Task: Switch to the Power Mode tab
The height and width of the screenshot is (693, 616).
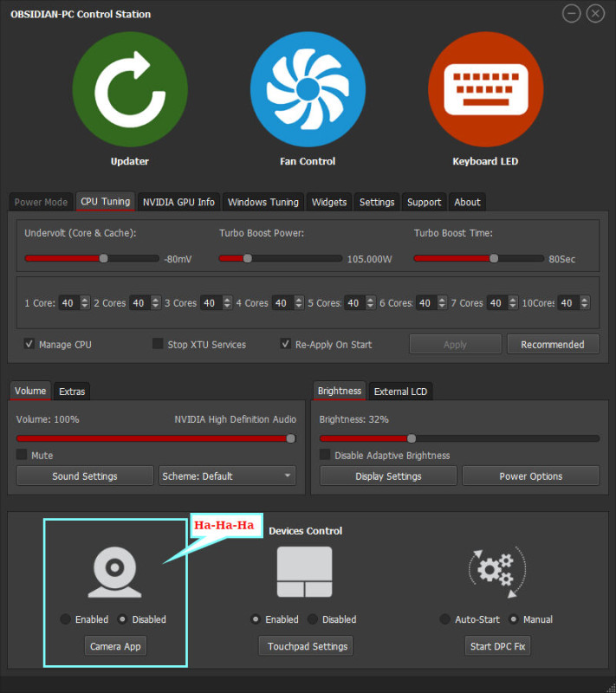Action: click(x=41, y=202)
